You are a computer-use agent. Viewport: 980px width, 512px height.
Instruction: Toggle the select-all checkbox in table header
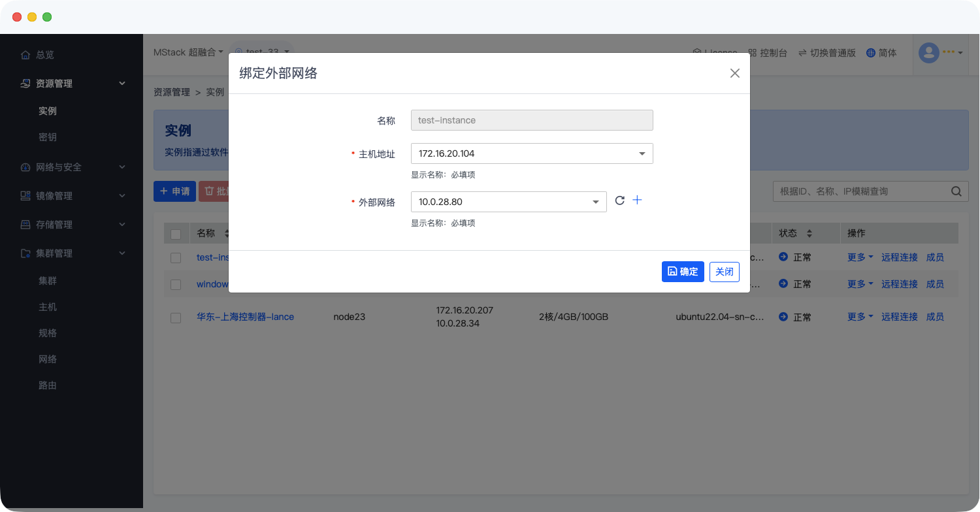176,234
